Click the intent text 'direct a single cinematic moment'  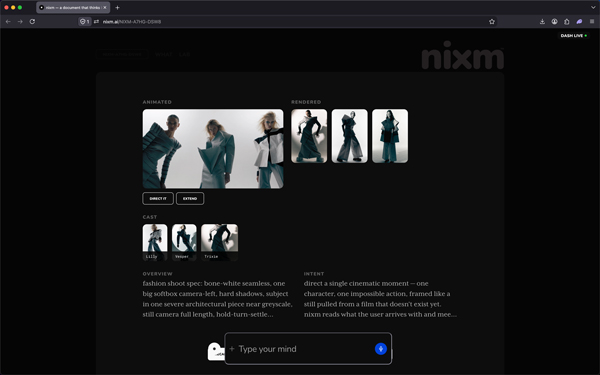380,299
